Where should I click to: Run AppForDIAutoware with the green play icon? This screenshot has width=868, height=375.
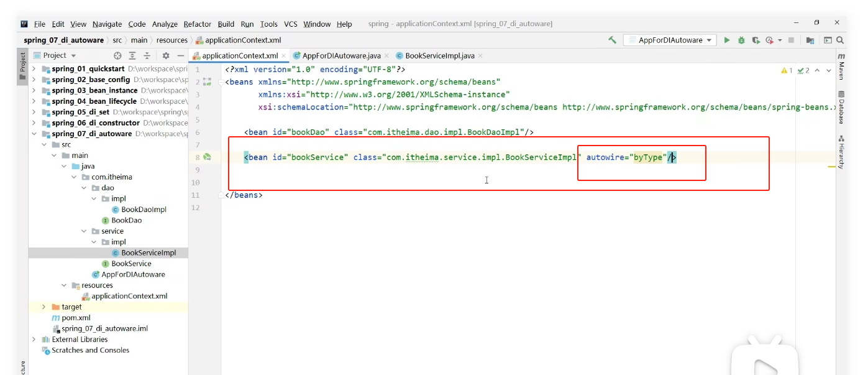point(727,40)
